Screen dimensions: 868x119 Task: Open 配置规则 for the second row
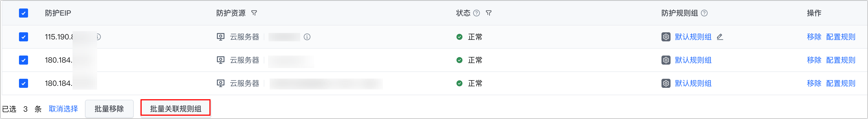point(841,60)
